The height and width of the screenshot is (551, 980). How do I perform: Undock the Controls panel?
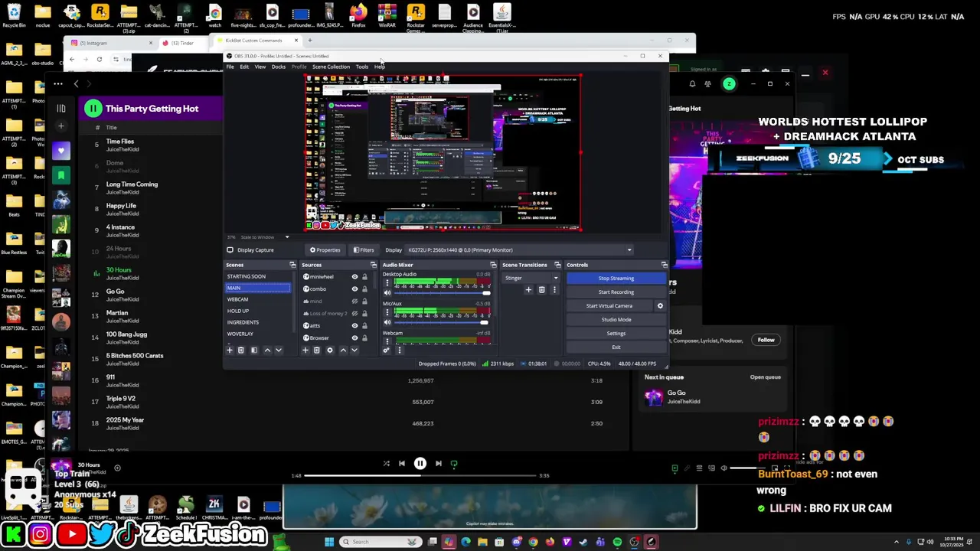pyautogui.click(x=664, y=265)
